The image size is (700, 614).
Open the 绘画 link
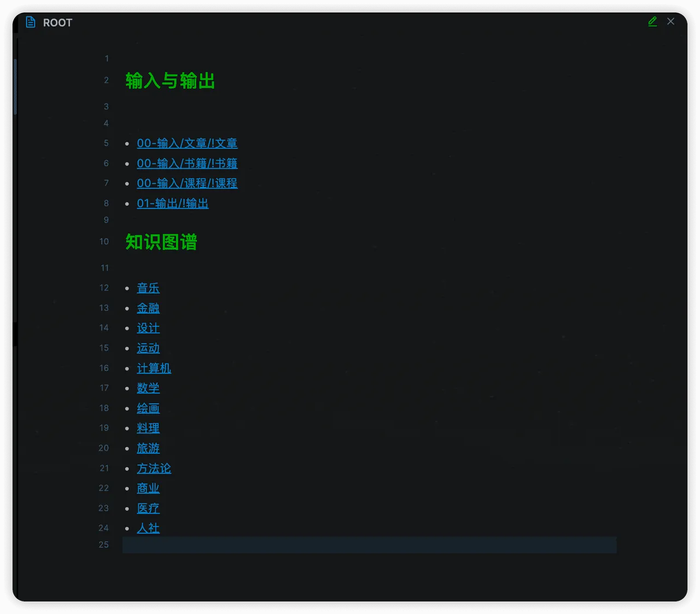[x=148, y=408]
